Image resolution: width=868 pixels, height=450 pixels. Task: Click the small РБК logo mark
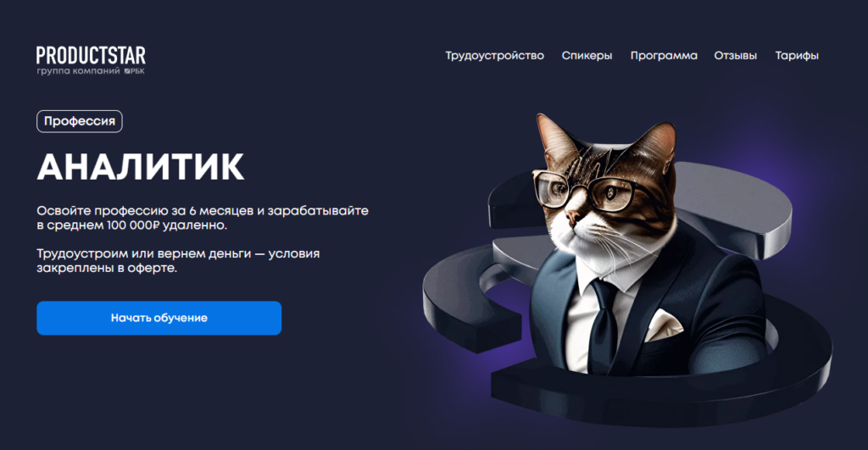click(x=135, y=71)
